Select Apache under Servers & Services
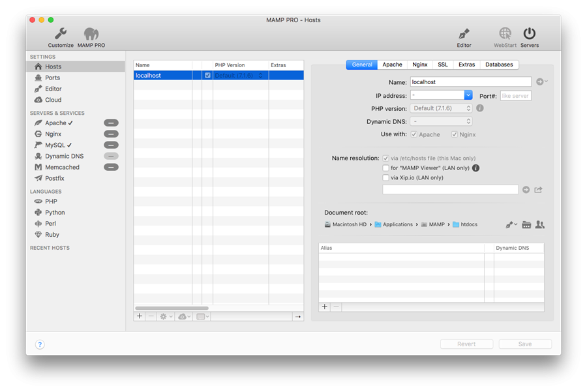The width and height of the screenshot is (587, 392). pyautogui.click(x=55, y=123)
